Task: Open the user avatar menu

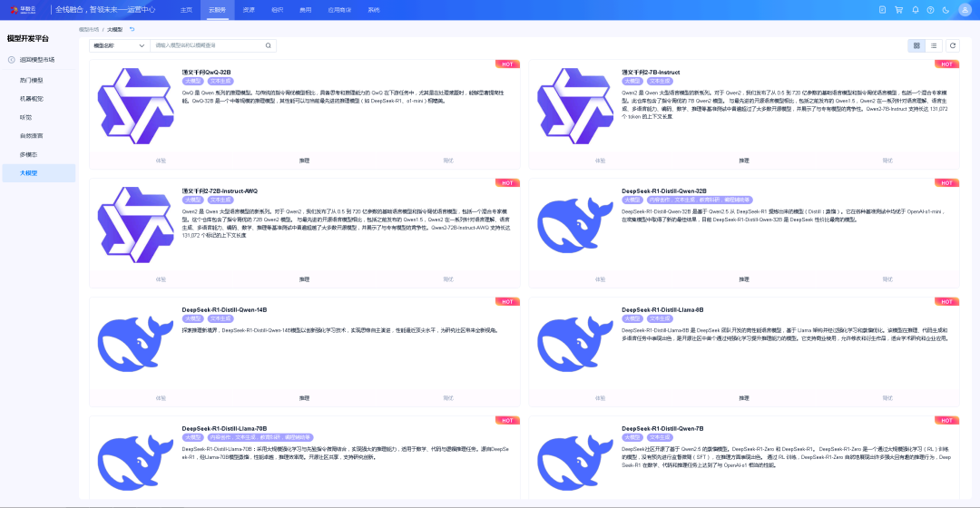Action: 965,10
